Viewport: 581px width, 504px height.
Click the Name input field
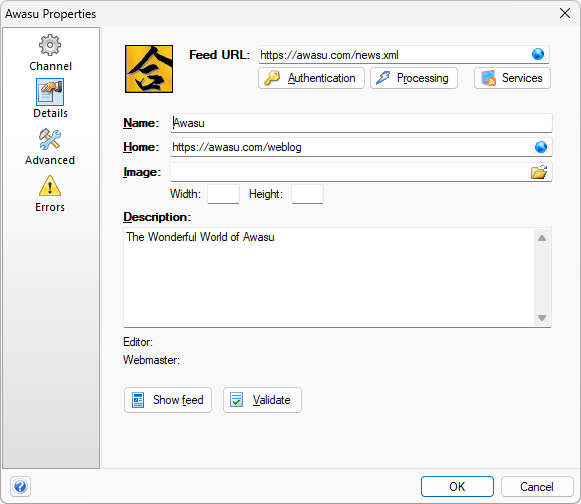click(361, 123)
